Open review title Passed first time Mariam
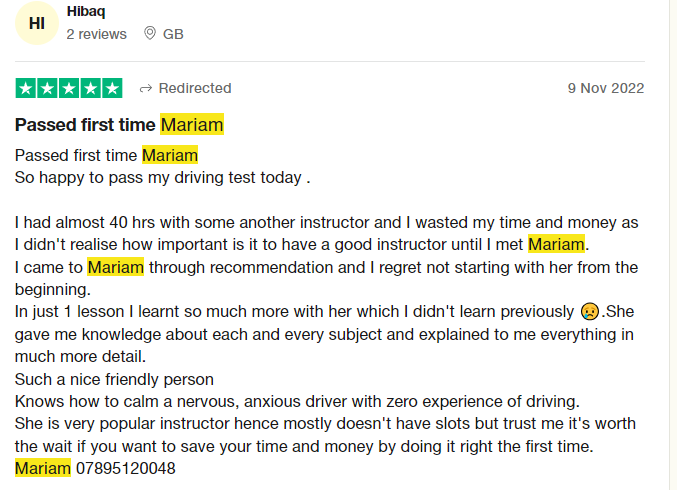 pos(119,124)
